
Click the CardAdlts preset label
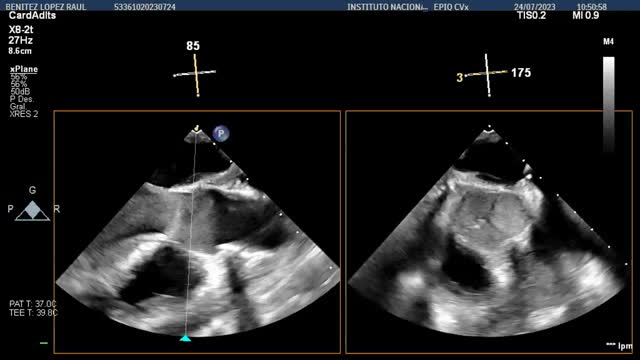pyautogui.click(x=32, y=16)
